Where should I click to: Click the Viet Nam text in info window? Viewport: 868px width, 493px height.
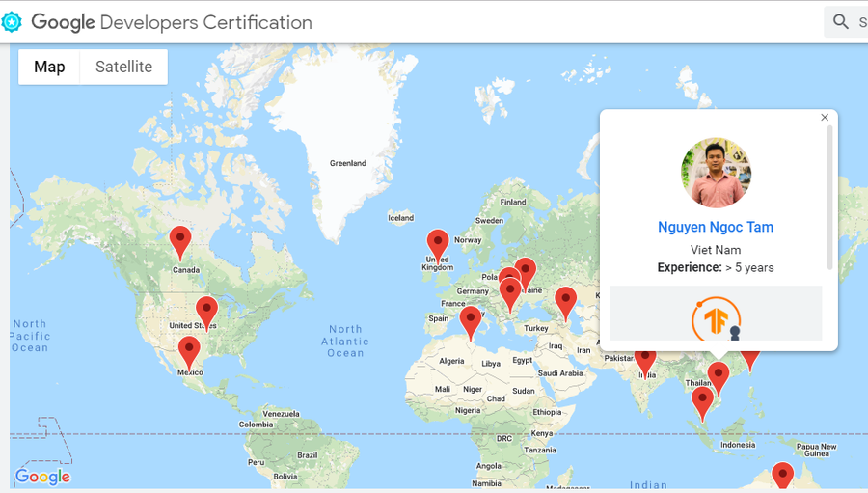(716, 250)
